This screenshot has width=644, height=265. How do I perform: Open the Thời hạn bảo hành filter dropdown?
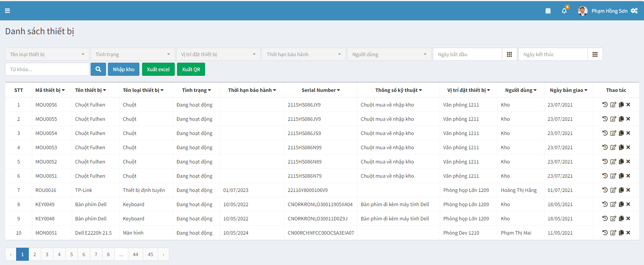click(304, 54)
